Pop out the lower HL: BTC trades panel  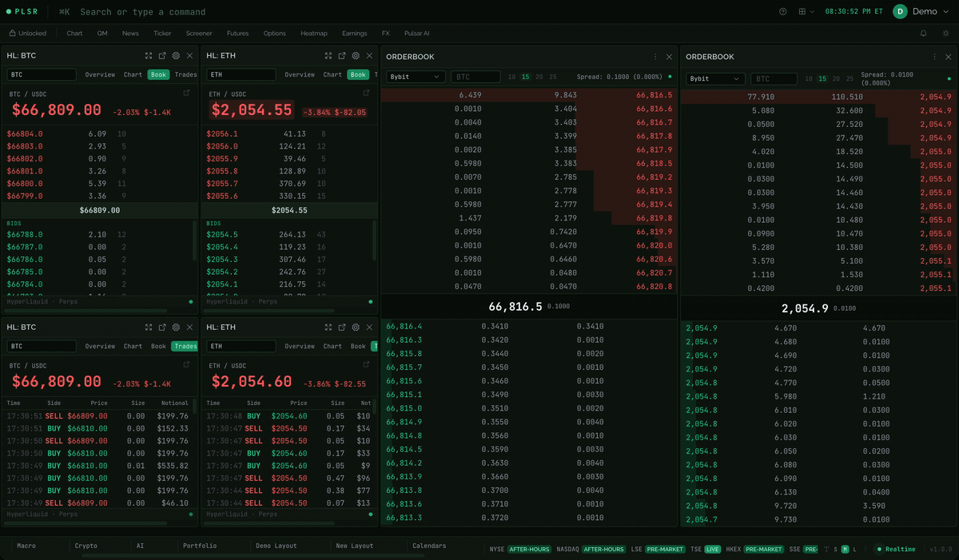click(162, 328)
